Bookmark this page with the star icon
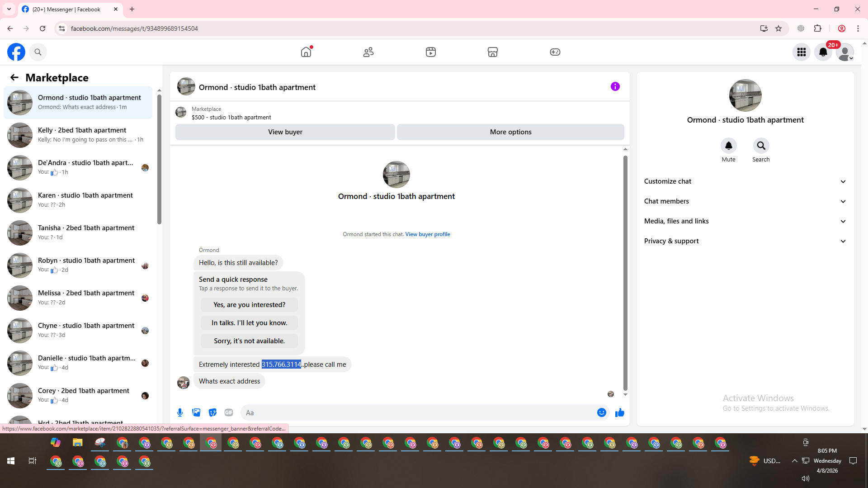Viewport: 868px width, 488px height. coord(778,28)
